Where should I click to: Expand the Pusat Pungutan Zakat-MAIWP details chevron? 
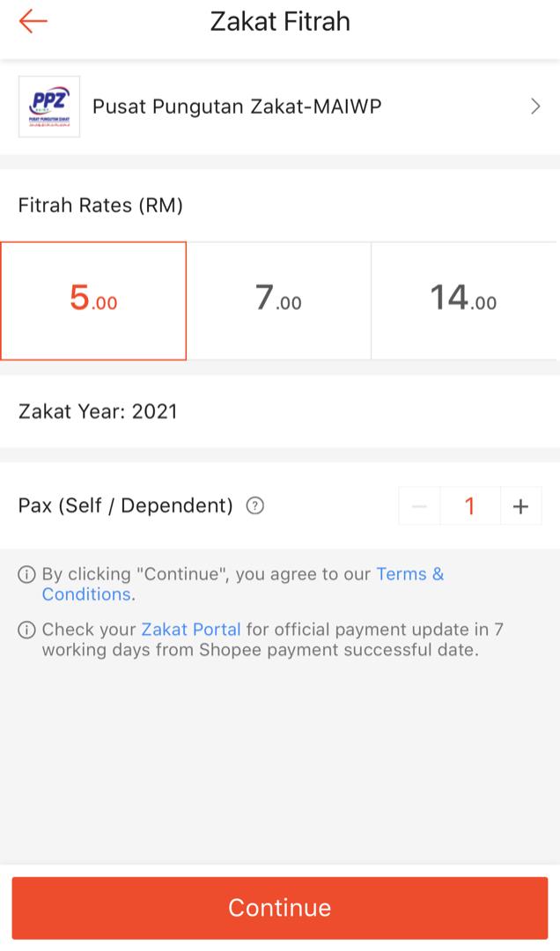pos(534,106)
